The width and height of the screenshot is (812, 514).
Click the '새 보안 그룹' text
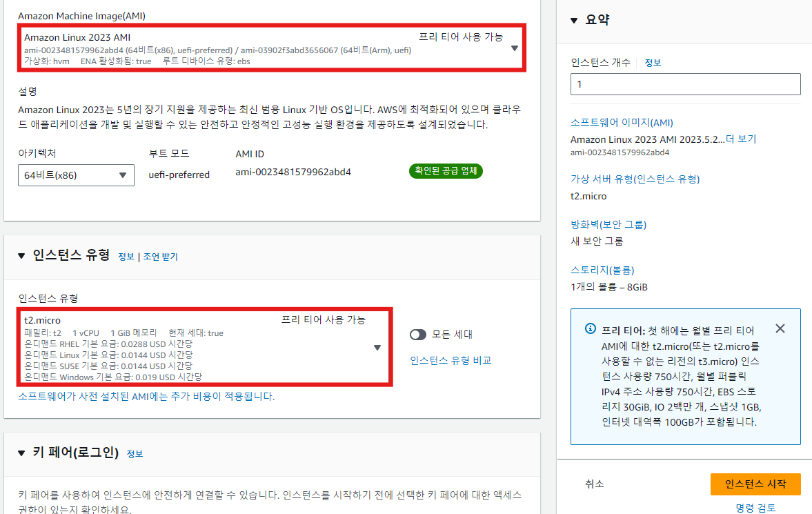[x=597, y=241]
